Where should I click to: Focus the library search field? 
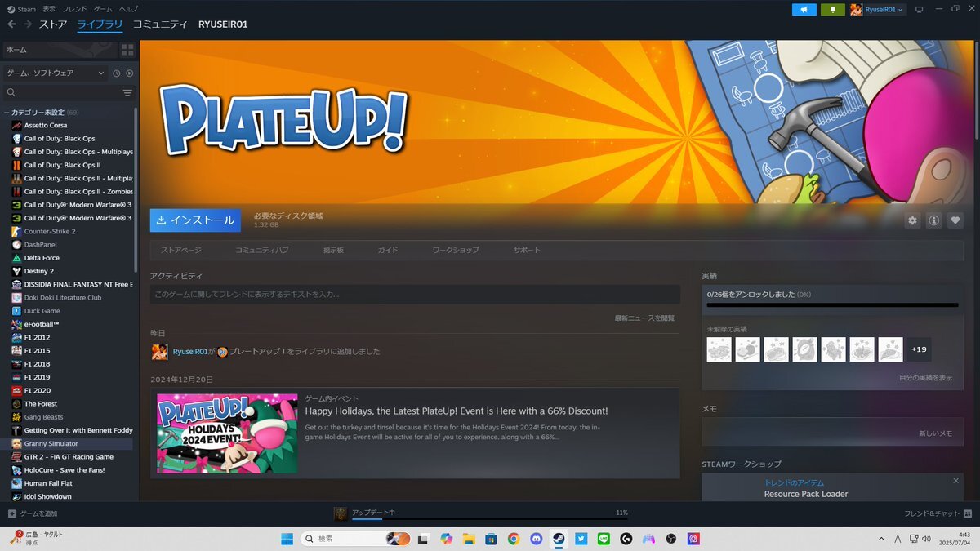61,93
